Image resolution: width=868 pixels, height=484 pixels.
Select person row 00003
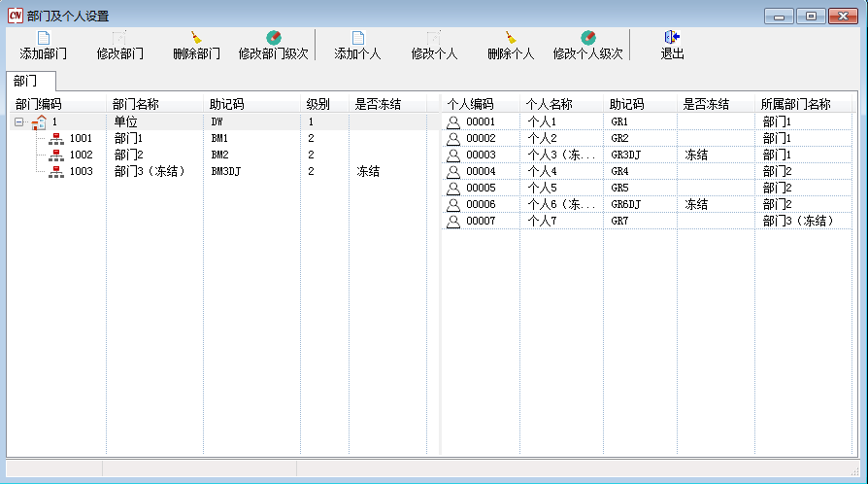[481, 156]
